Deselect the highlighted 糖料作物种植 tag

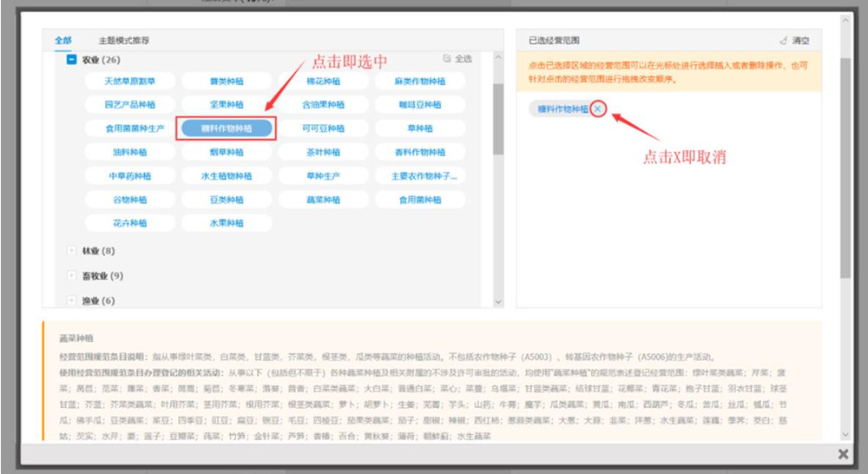(x=226, y=128)
